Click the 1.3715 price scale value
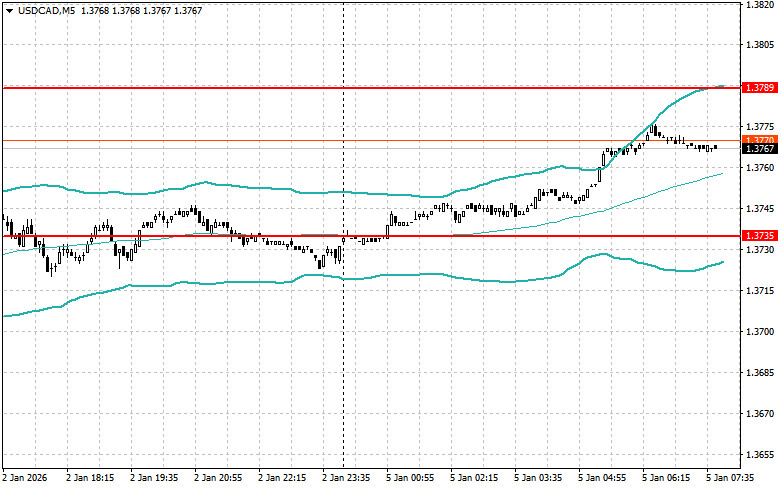The image size is (781, 489). tap(760, 291)
